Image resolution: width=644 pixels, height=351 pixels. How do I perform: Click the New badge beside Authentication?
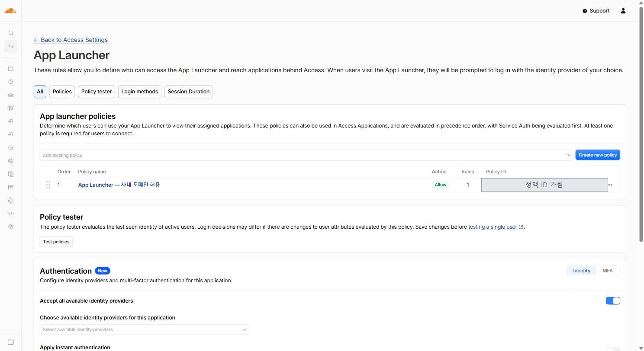pos(103,271)
